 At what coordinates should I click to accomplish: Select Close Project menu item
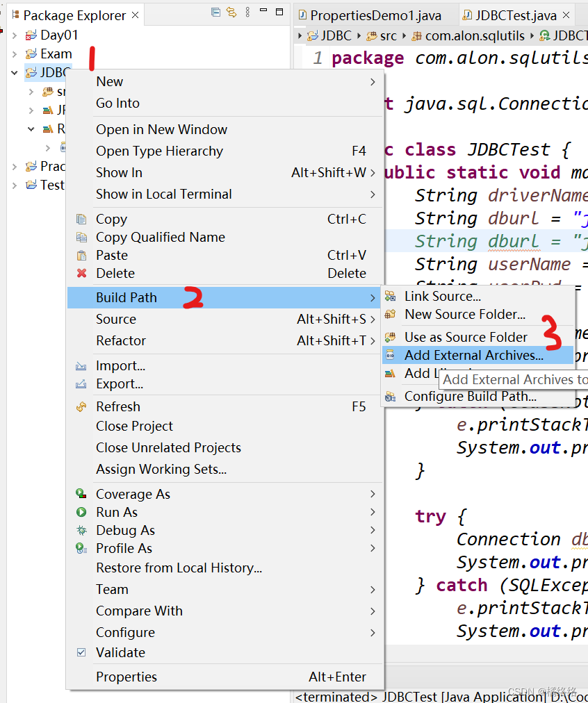coord(224,426)
